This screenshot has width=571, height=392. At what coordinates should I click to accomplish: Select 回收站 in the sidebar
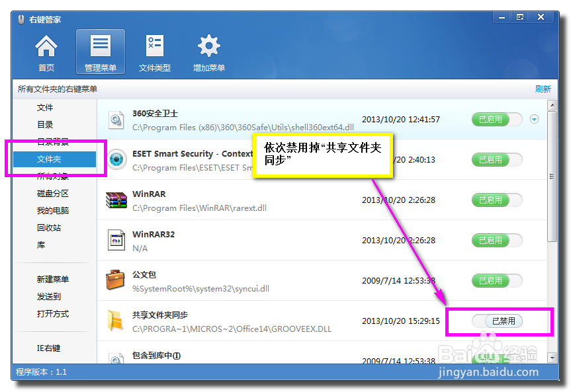point(49,227)
